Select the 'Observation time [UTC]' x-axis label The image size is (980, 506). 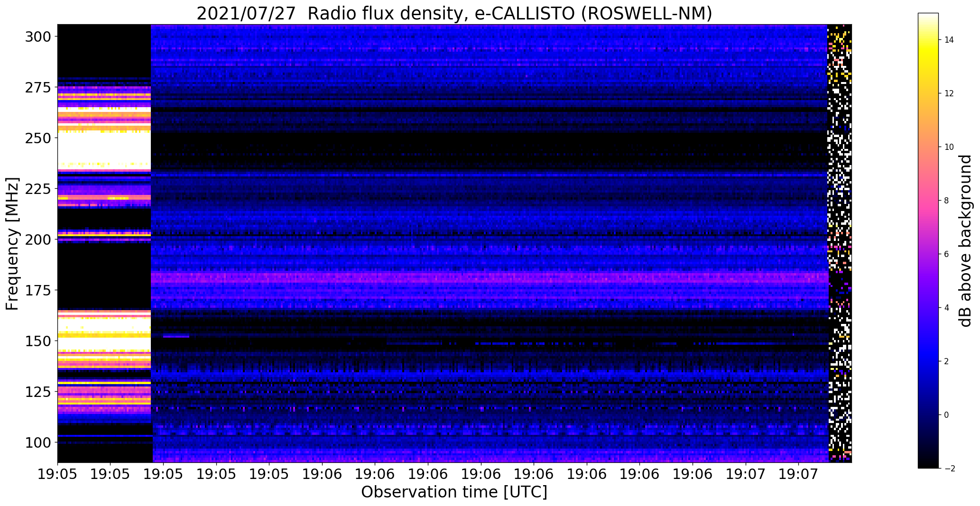point(454,492)
